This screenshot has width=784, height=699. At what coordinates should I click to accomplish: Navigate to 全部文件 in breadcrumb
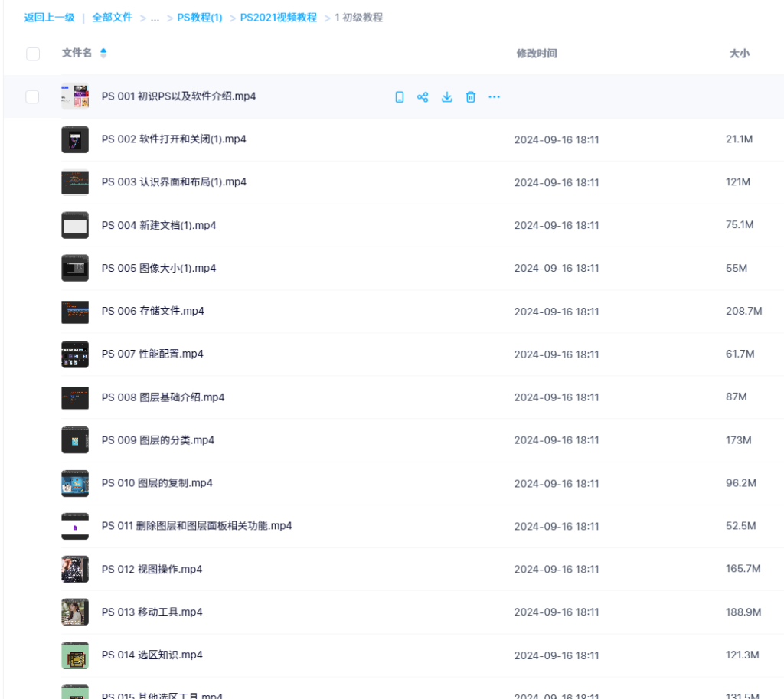[112, 18]
